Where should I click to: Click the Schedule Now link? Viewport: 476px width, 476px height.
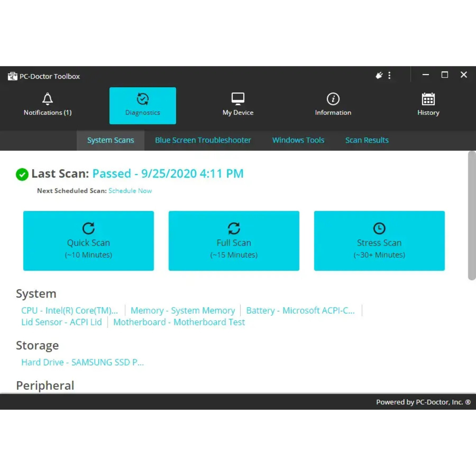click(130, 191)
